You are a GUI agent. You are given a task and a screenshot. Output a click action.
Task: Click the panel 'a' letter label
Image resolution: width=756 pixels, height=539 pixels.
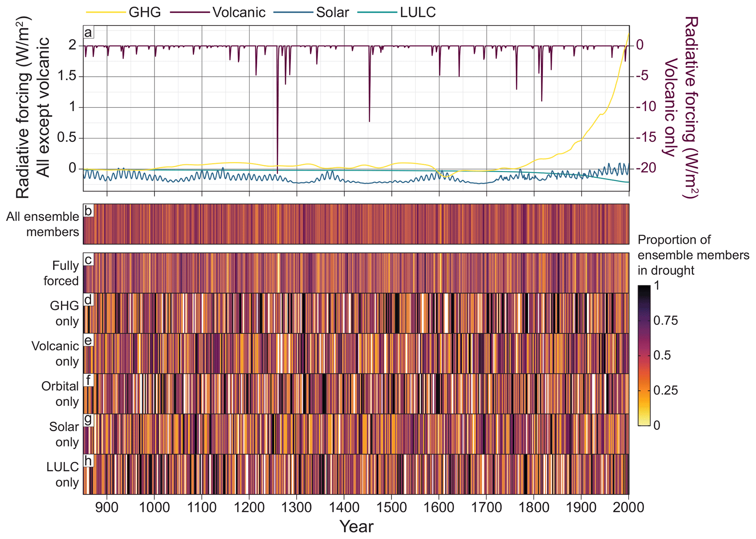point(88,32)
